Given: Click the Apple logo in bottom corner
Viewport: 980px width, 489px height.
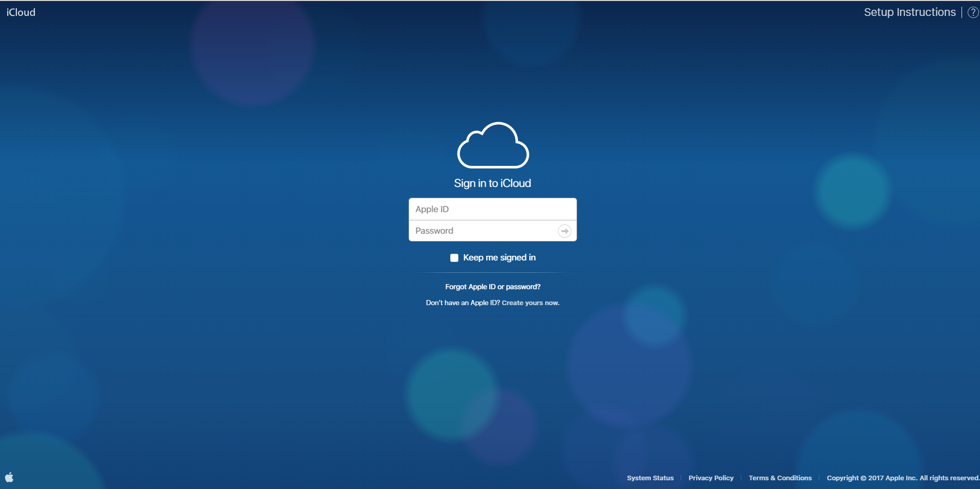Looking at the screenshot, I should click(x=9, y=477).
